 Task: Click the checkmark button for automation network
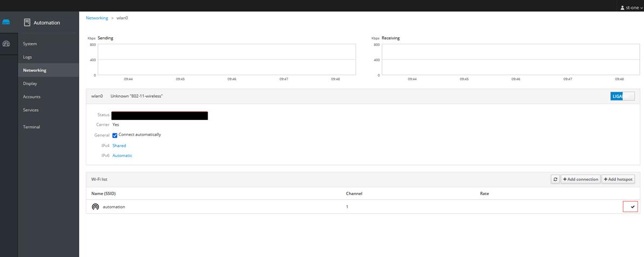630,207
